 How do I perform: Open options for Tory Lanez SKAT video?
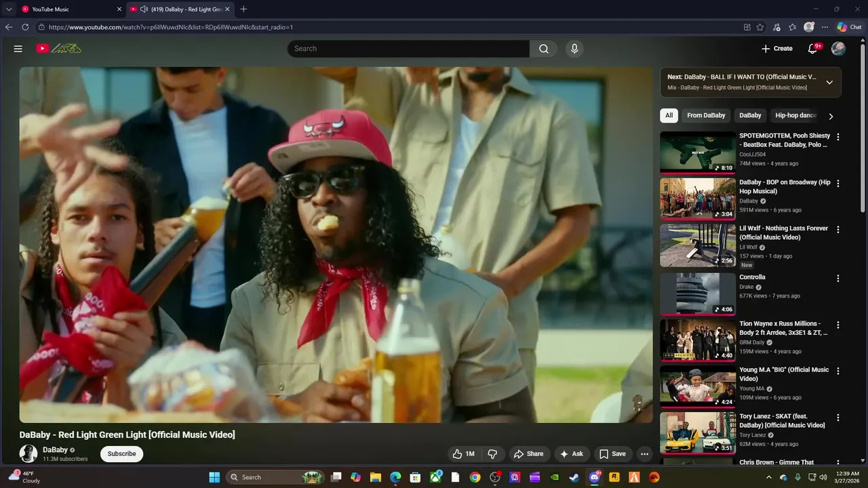838,418
